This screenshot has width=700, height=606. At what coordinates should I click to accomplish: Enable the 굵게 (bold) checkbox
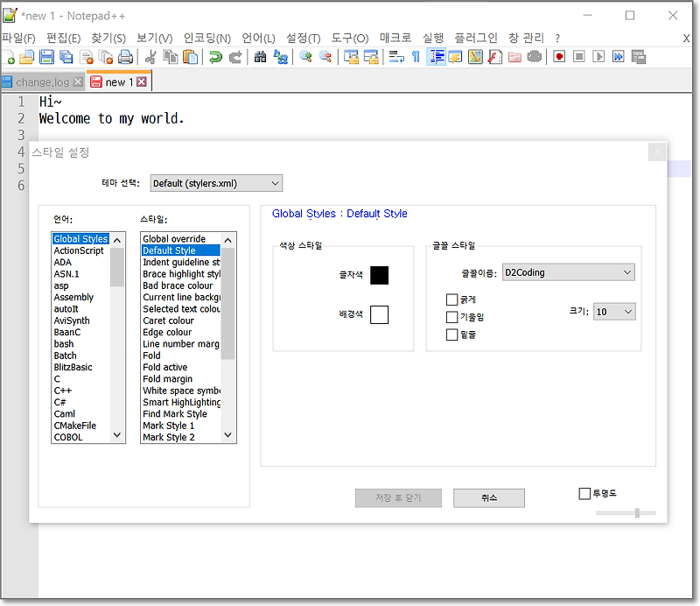452,299
